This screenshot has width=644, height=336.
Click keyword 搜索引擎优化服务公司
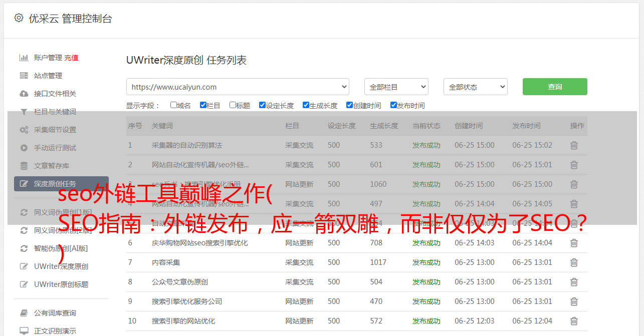[x=187, y=301]
